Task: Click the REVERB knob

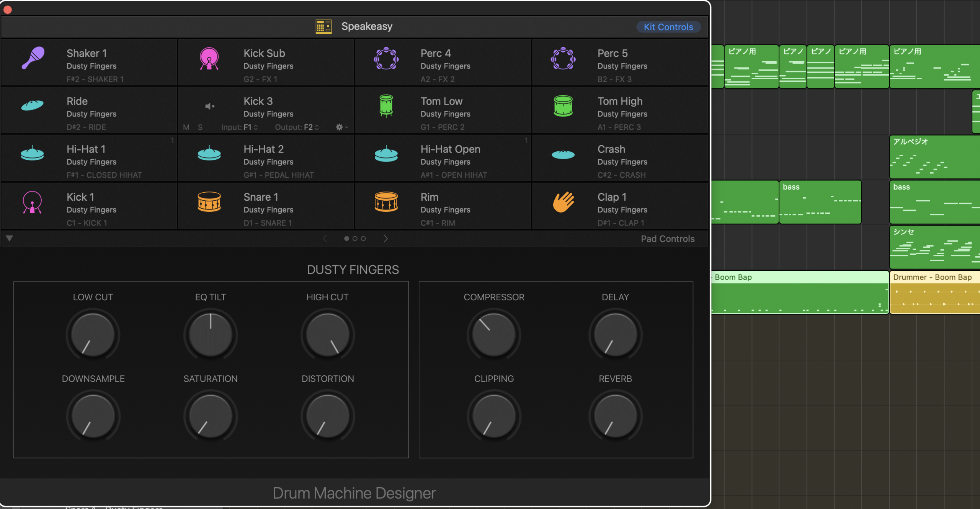Action: pyautogui.click(x=615, y=416)
